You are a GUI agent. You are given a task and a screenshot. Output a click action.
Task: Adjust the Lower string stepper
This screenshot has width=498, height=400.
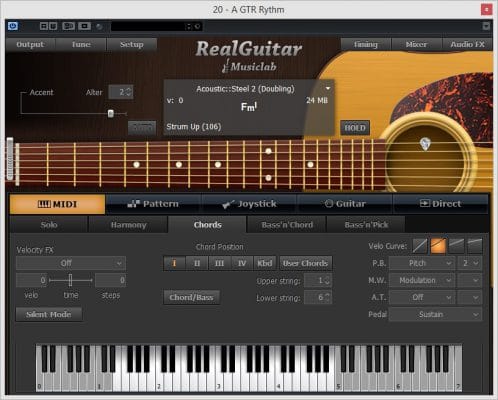[x=327, y=297]
